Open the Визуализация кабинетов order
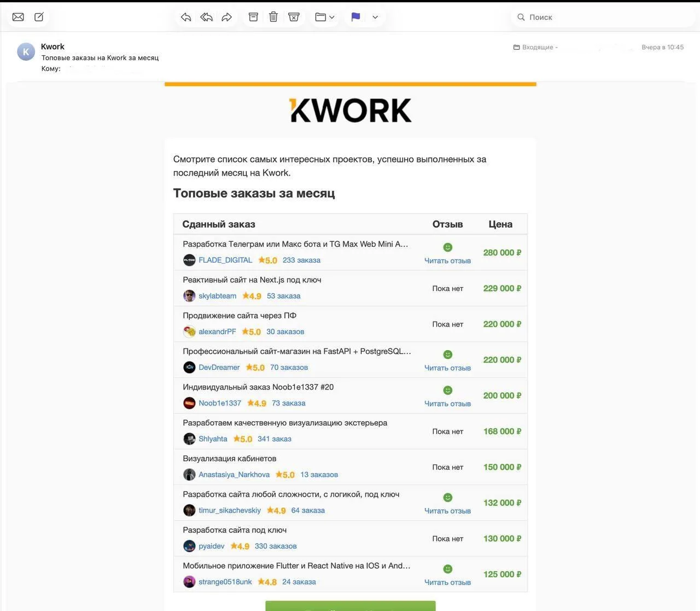Viewport: 700px width, 611px height. pos(230,458)
